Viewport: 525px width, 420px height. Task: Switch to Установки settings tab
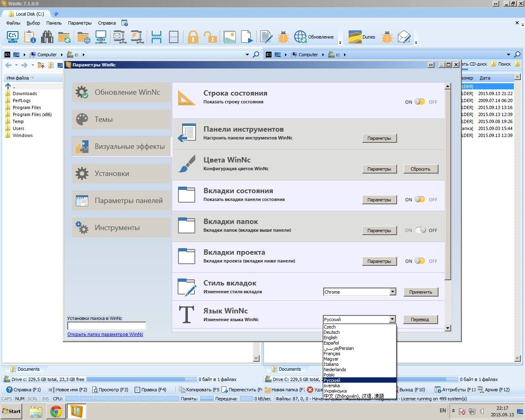pyautogui.click(x=121, y=173)
